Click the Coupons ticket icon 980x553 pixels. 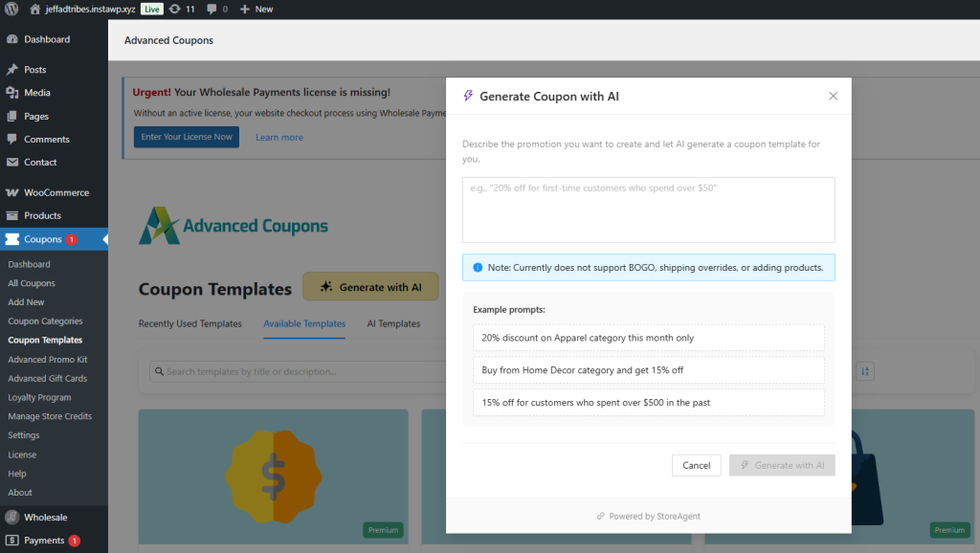click(x=11, y=239)
